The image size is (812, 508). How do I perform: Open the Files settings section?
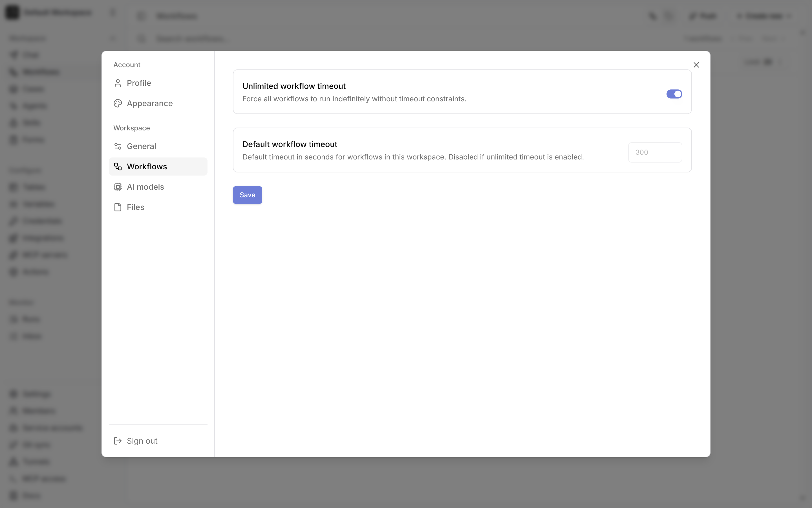[x=158, y=207]
